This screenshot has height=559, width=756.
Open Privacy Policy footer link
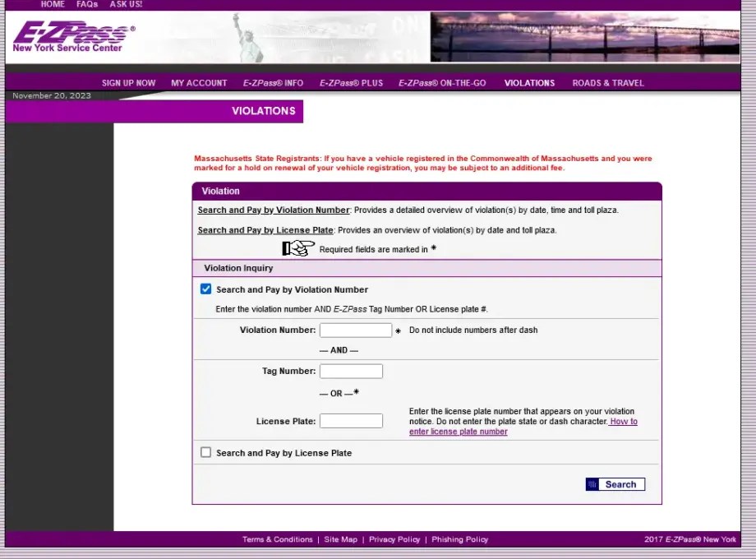coord(394,539)
